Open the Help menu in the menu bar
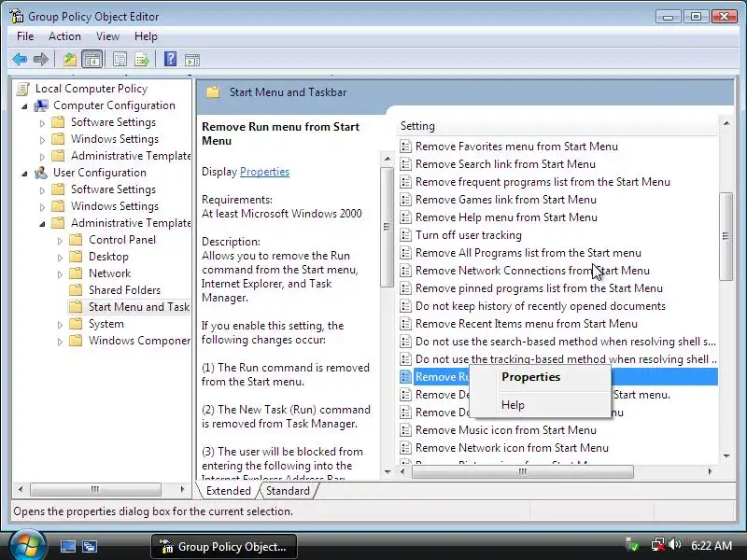 (x=146, y=36)
